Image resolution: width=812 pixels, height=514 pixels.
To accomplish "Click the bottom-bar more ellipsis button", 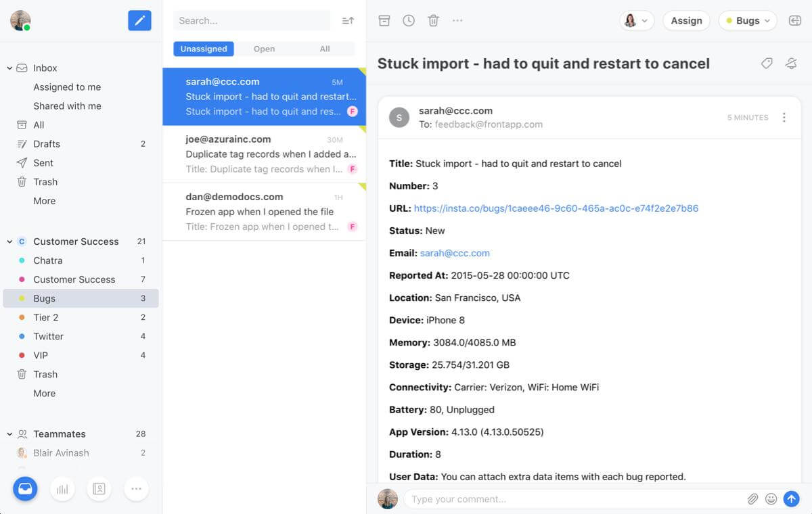I will tap(136, 488).
